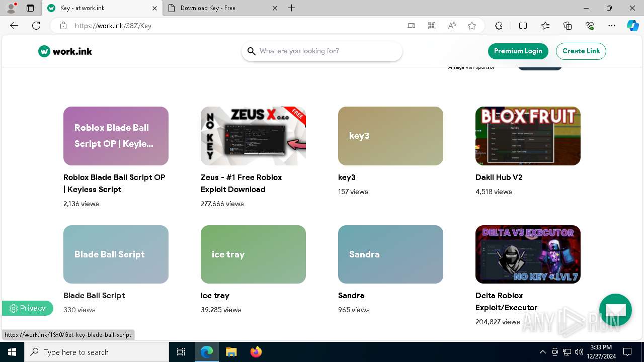Open the Blox Fruit thumbnail card
644x362 pixels.
[x=528, y=136]
